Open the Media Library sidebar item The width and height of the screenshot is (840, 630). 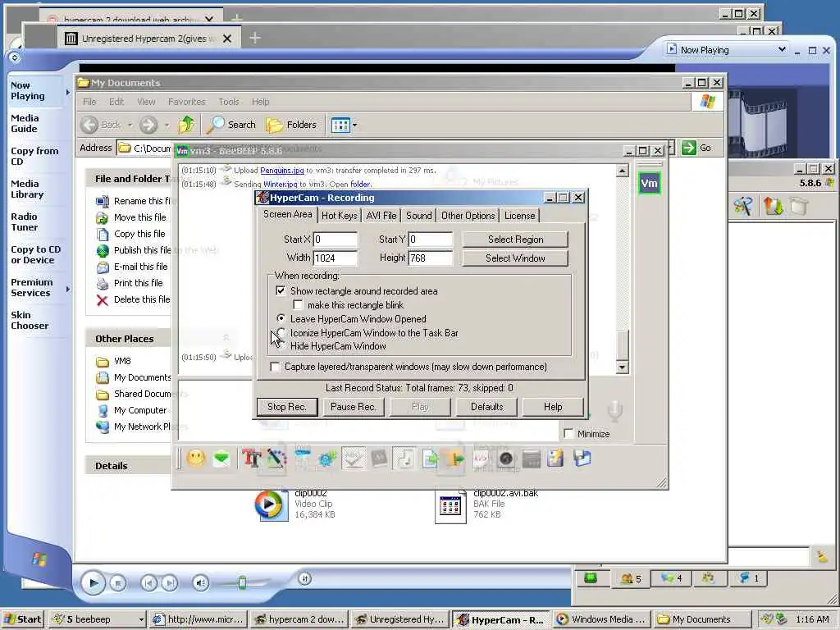click(27, 189)
